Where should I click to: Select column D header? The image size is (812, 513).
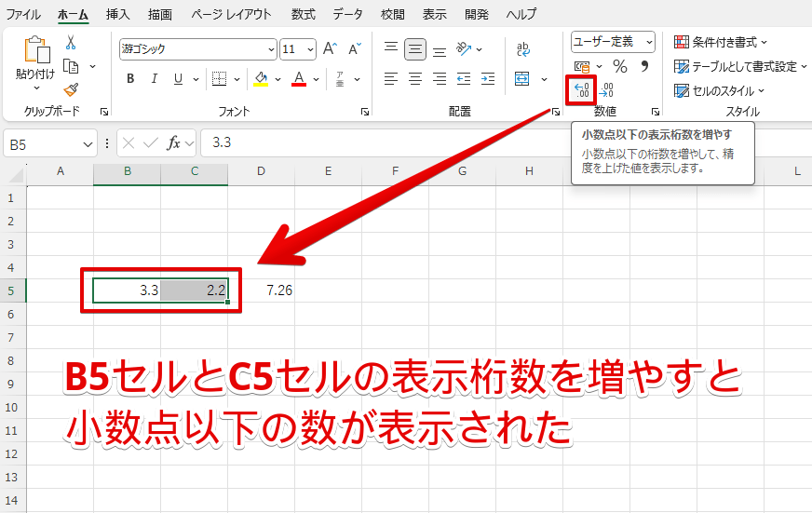261,171
